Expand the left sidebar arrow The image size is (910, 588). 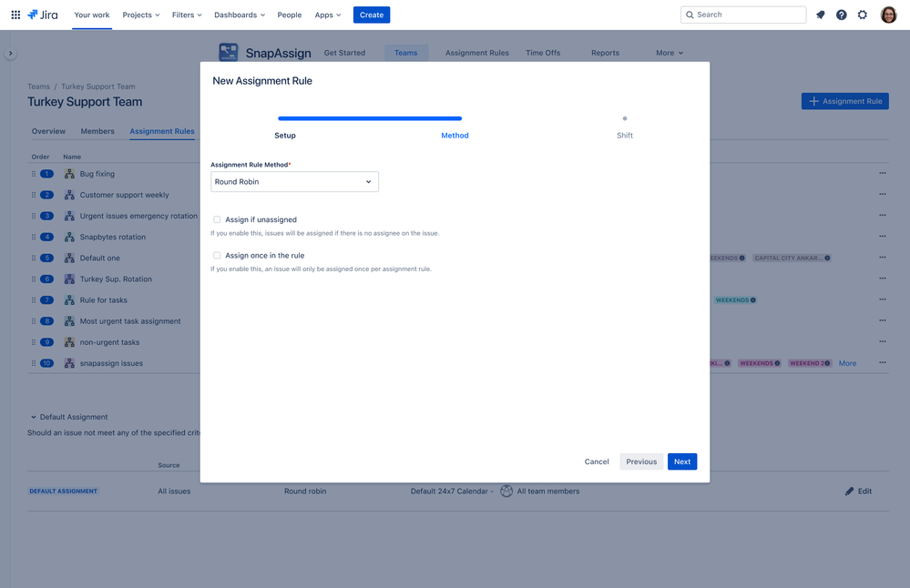pos(11,54)
